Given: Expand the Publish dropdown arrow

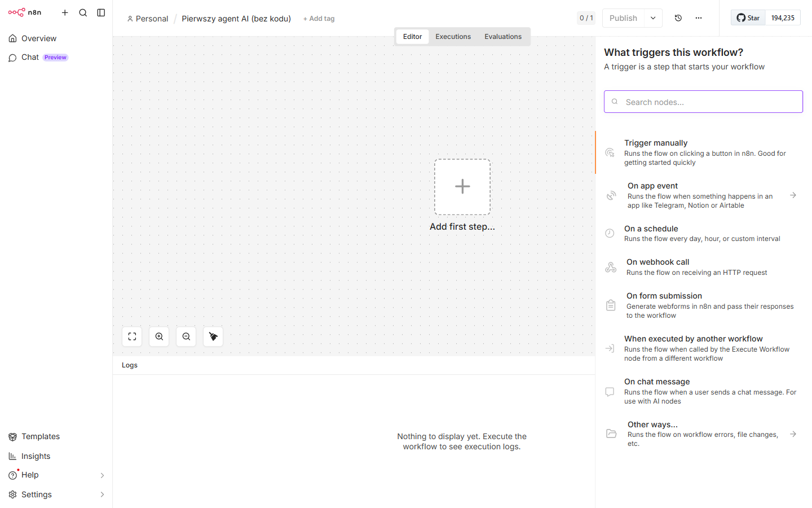Looking at the screenshot, I should tap(653, 18).
